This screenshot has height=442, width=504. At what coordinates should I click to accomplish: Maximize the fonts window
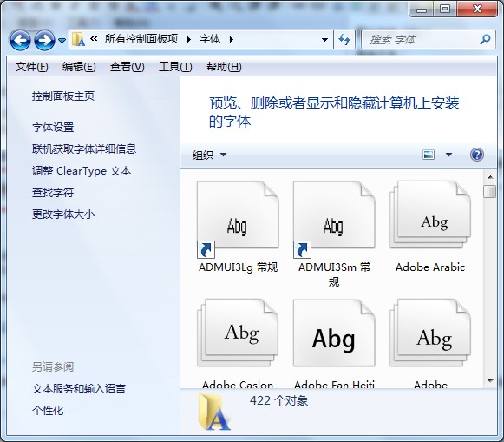click(x=445, y=9)
